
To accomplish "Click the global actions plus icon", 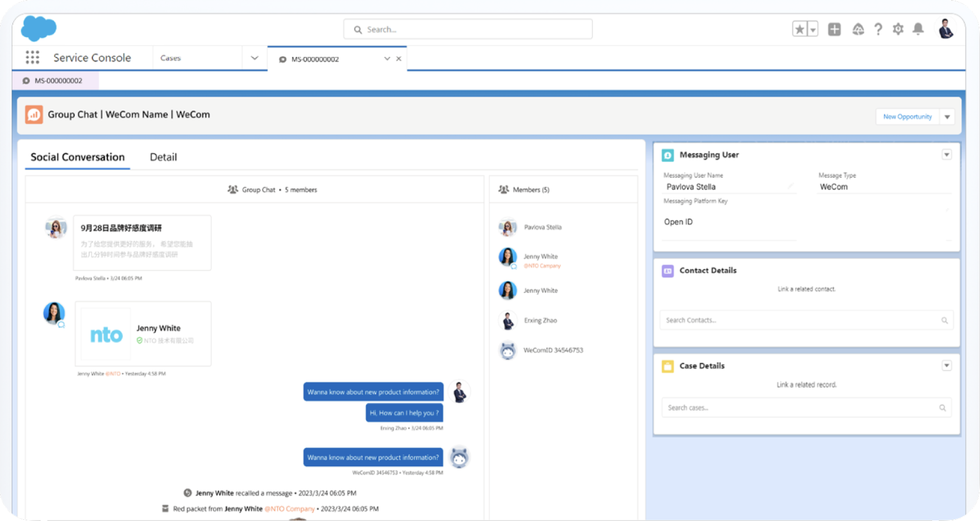I will tap(834, 29).
